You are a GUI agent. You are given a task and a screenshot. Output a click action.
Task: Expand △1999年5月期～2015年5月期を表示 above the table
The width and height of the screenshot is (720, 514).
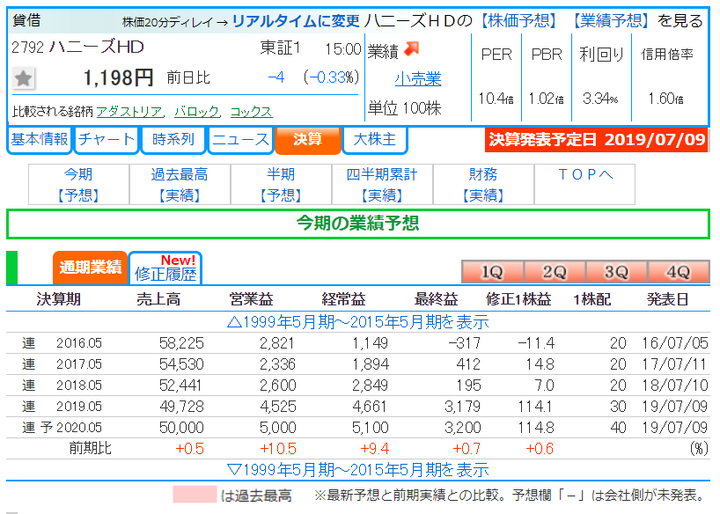click(x=358, y=322)
